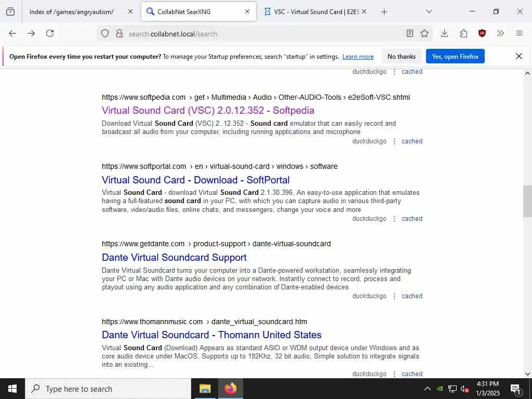This screenshot has height=399, width=532.
Task: Bookmark this page with the star icon
Action: pyautogui.click(x=424, y=33)
